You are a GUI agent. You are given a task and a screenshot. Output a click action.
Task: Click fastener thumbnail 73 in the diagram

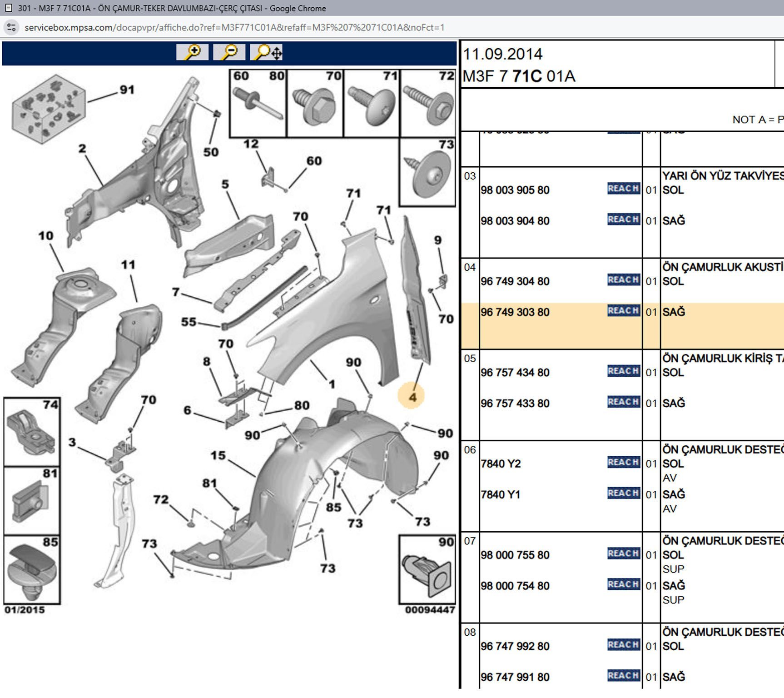pyautogui.click(x=427, y=173)
